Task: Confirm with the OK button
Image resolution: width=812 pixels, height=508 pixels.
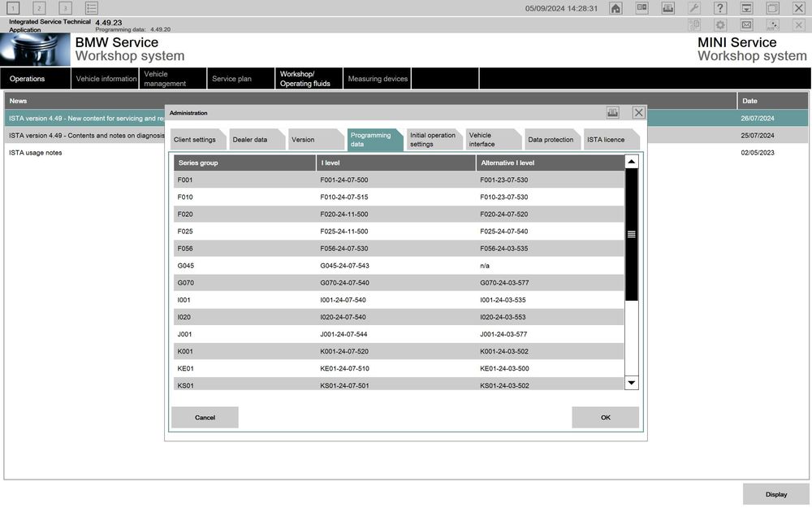Action: coord(606,417)
